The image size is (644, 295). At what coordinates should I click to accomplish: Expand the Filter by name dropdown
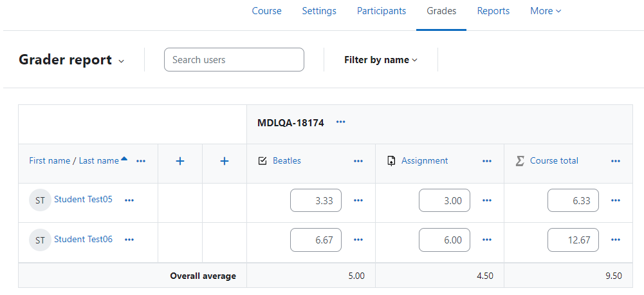(381, 60)
